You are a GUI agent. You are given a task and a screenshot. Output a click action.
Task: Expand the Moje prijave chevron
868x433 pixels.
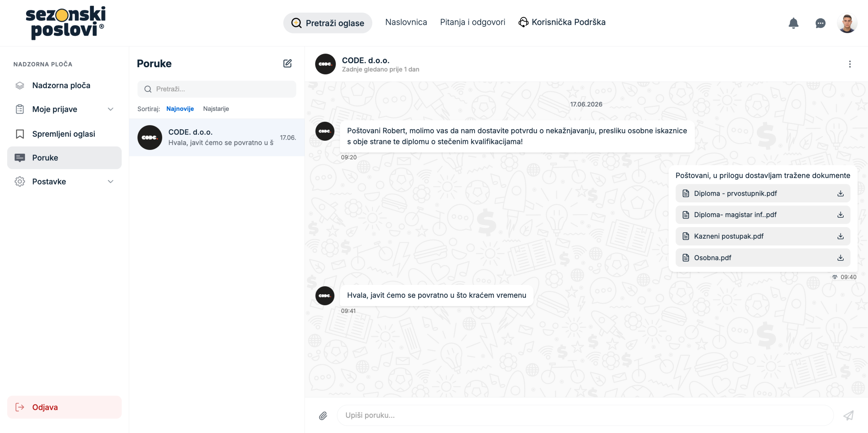coord(111,109)
